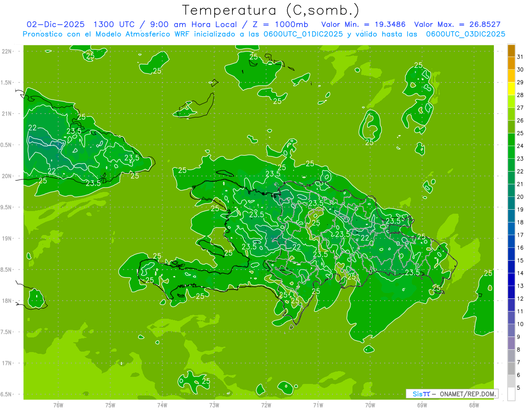Click the legend swatch between 21 and 22
The height and width of the screenshot is (411, 532).
coord(511,178)
